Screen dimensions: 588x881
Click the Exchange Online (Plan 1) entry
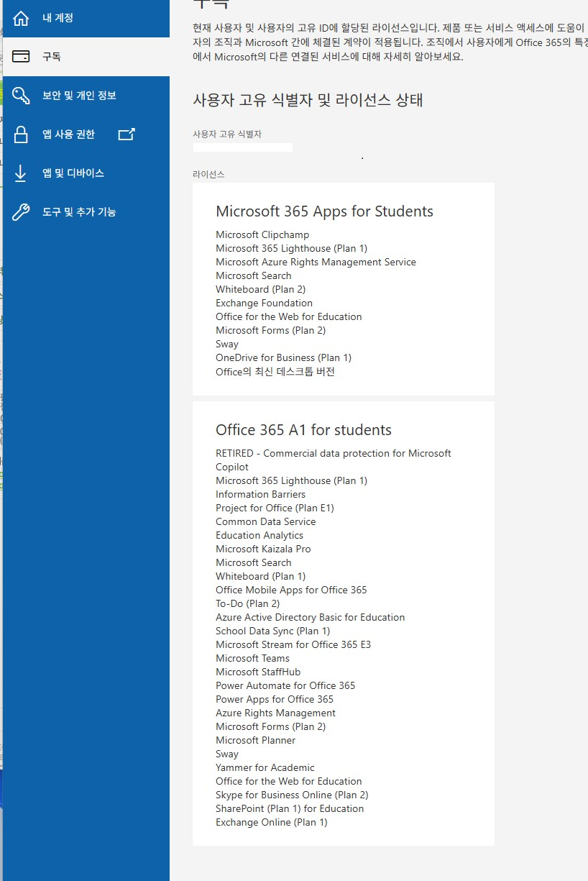(x=271, y=822)
